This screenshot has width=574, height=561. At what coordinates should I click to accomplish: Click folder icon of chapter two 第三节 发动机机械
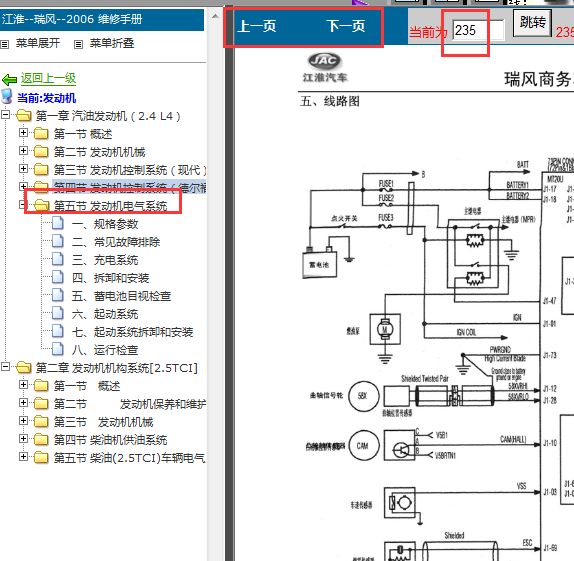point(41,421)
